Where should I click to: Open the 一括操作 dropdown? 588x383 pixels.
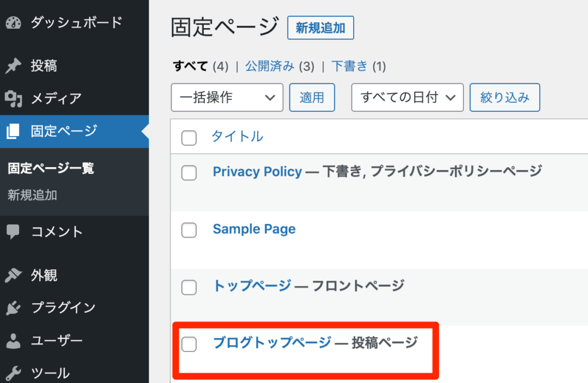(227, 98)
